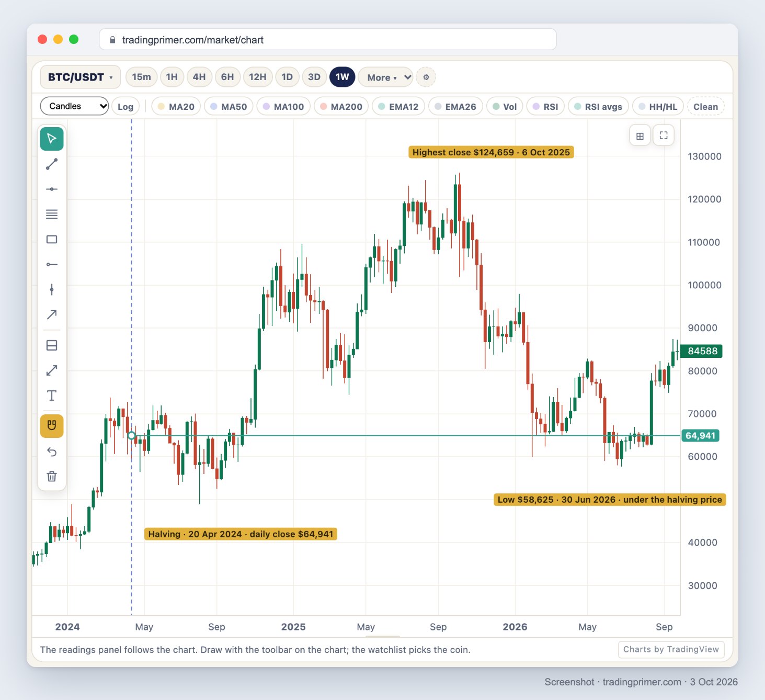
Task: Enter fullscreen chart mode
Action: 664,136
